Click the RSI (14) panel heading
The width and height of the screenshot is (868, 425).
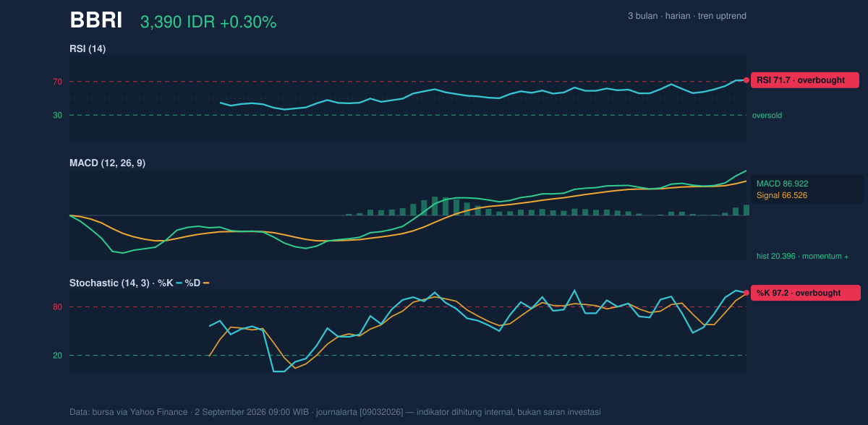coord(88,48)
